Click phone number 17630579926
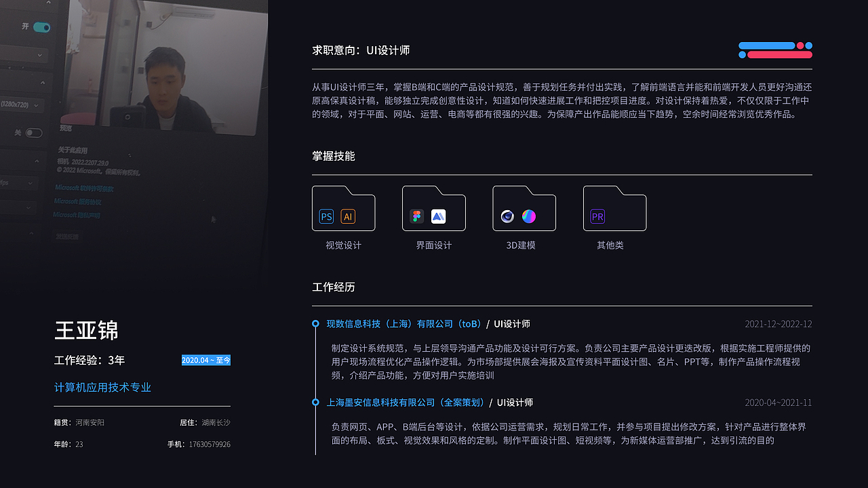The height and width of the screenshot is (488, 868). click(x=210, y=445)
